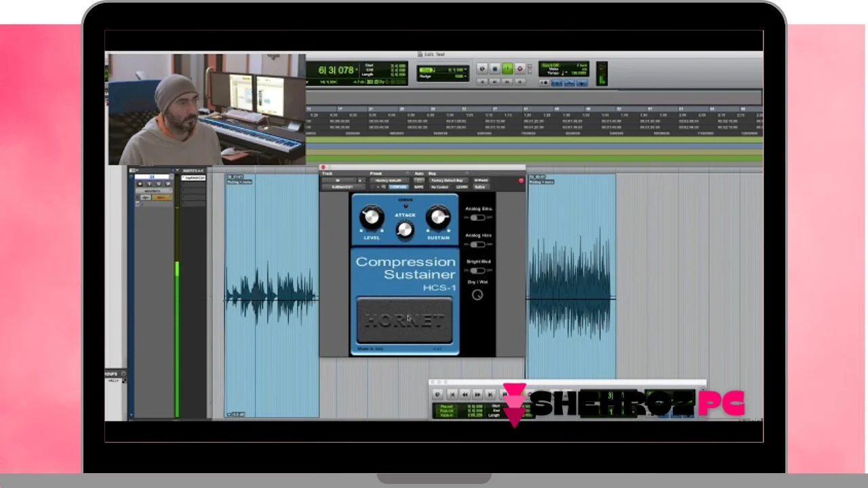Click the main counter showing 6|3|078
Screen dimensions: 868x488
336,70
